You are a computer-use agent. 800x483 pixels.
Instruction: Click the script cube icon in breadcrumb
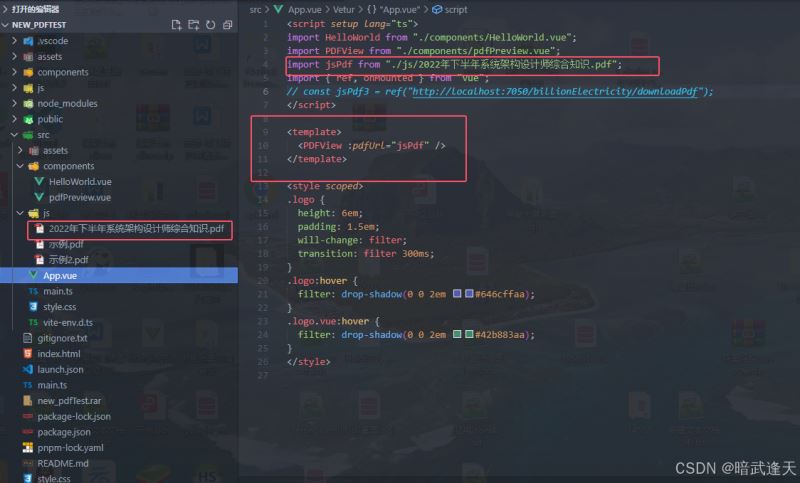point(437,9)
